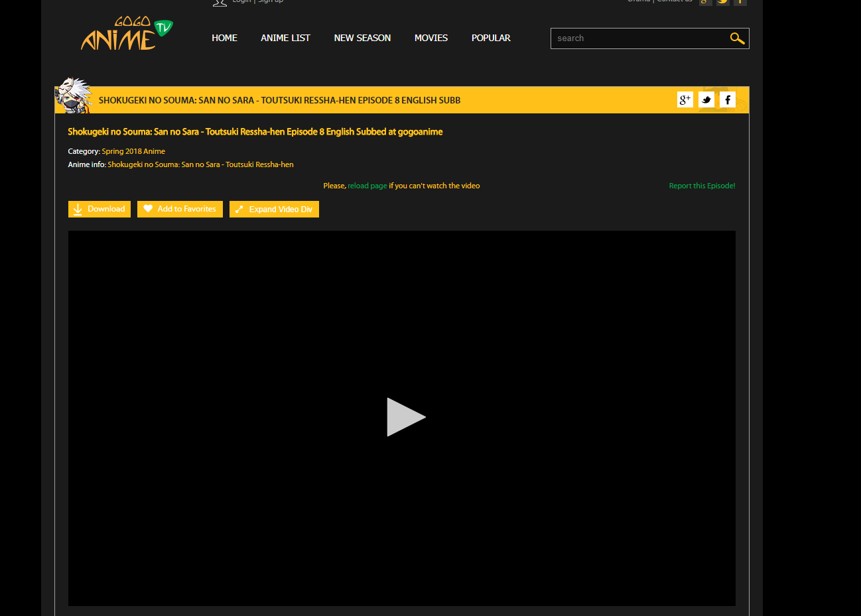The image size is (861, 616).
Task: Open the Home menu item
Action: point(224,38)
